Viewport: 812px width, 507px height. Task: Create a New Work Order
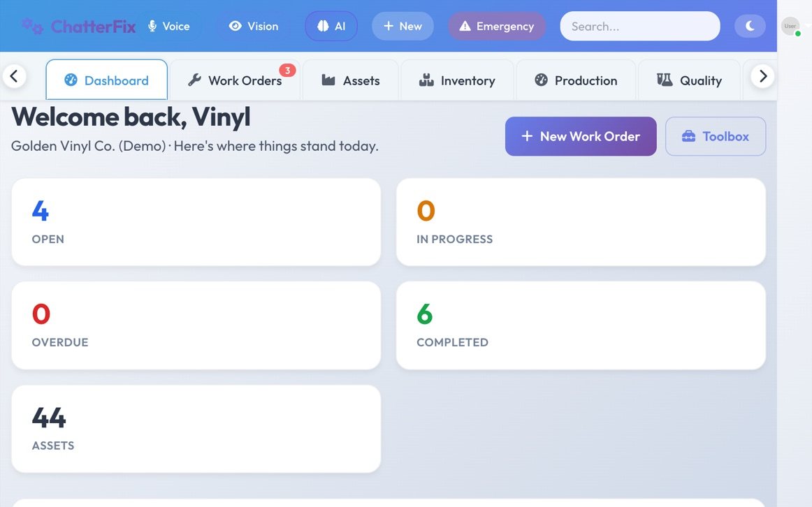click(x=581, y=136)
